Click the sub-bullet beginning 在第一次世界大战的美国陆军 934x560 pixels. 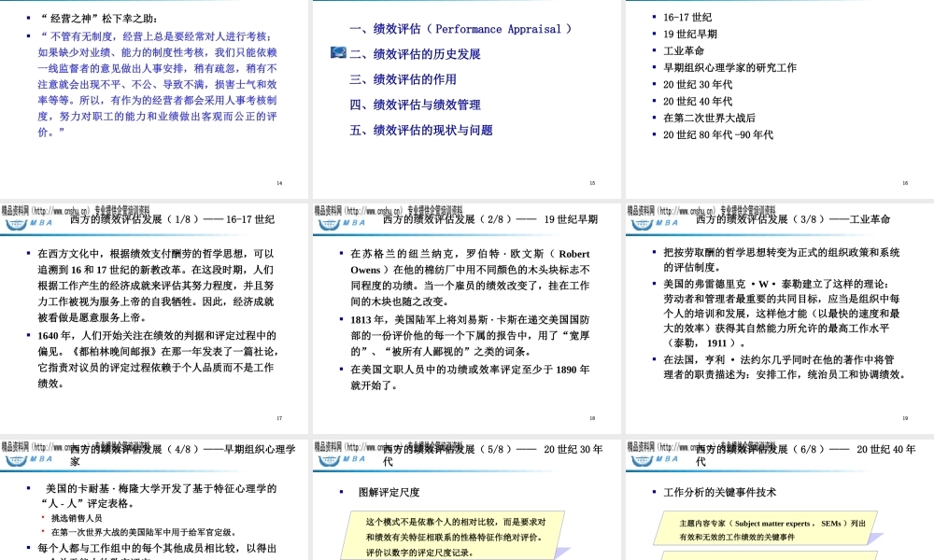pyautogui.click(x=144, y=532)
